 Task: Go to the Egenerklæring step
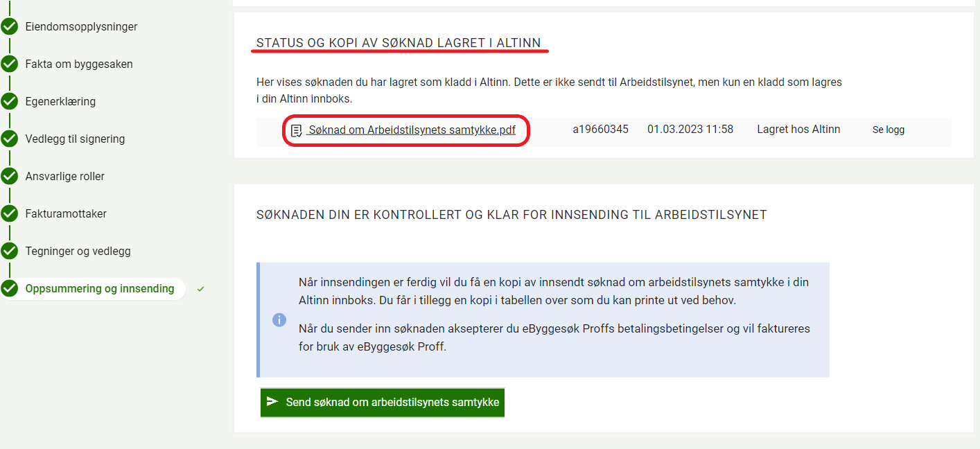point(60,102)
